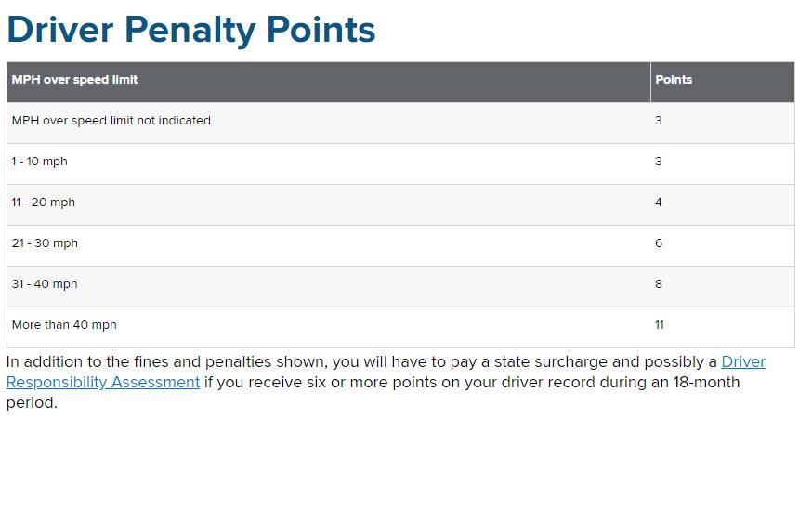812x510 pixels.
Task: Open the Driver Responsibility Assessment link
Action: 103,382
